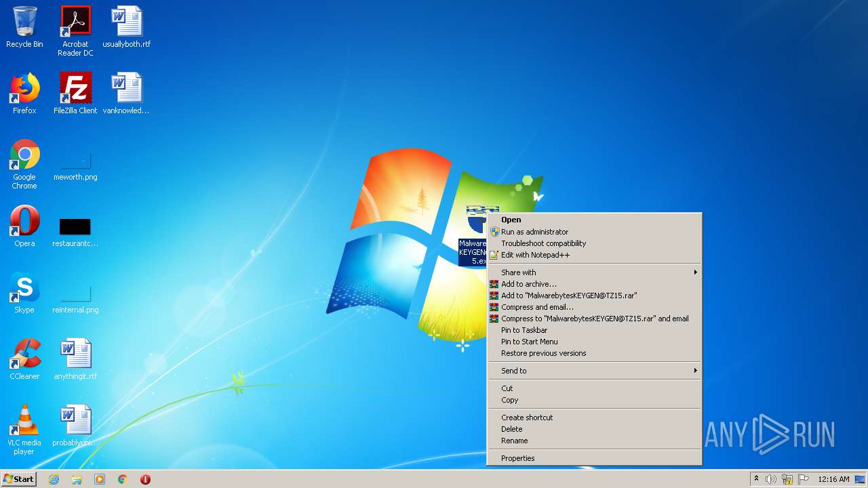Open anythingit.rtf document
Image resolution: width=868 pixels, height=488 pixels.
[x=75, y=359]
